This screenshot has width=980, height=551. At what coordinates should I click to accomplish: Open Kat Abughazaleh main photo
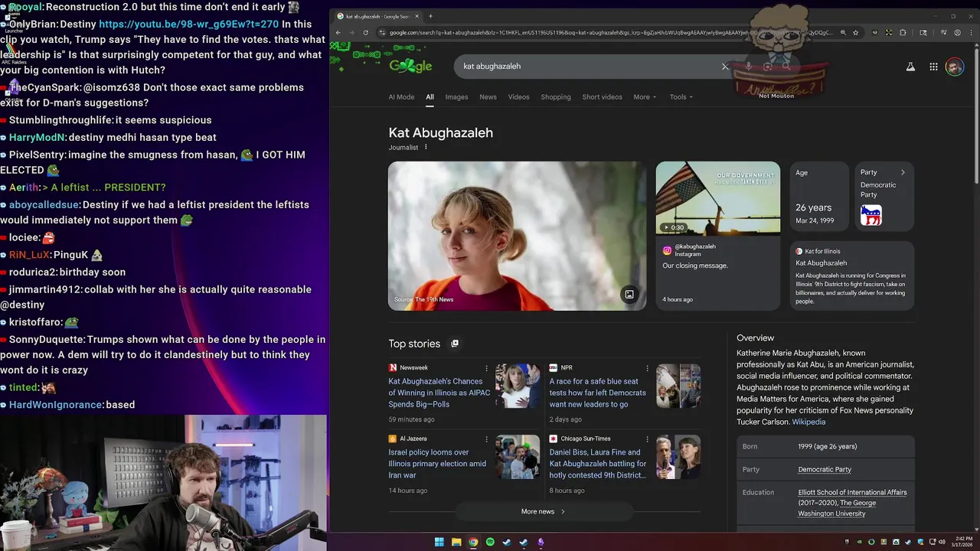coord(517,236)
